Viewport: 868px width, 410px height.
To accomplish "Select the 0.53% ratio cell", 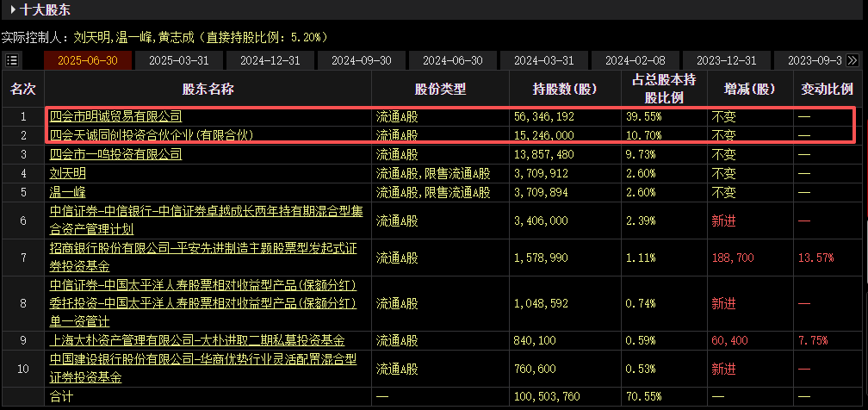I will pyautogui.click(x=641, y=369).
